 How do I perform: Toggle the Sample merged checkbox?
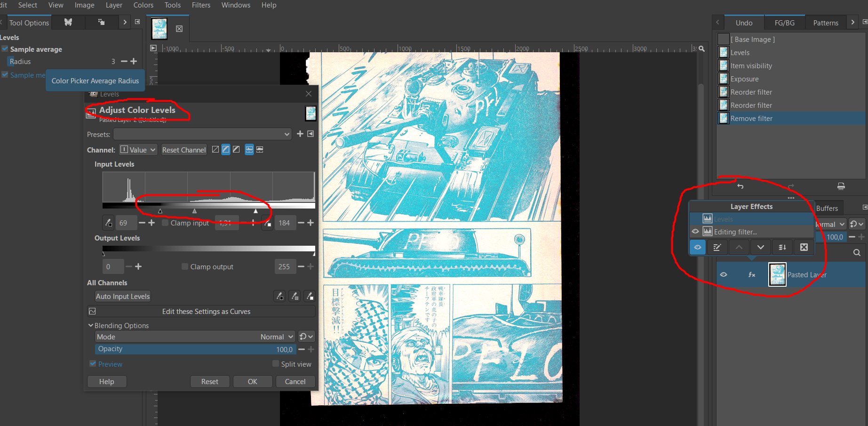5,75
